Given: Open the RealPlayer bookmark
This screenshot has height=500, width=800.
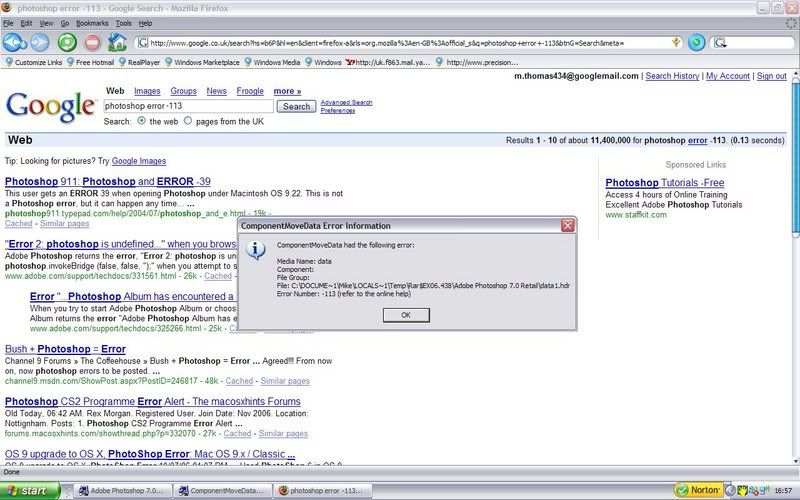Looking at the screenshot, I should 139,62.
